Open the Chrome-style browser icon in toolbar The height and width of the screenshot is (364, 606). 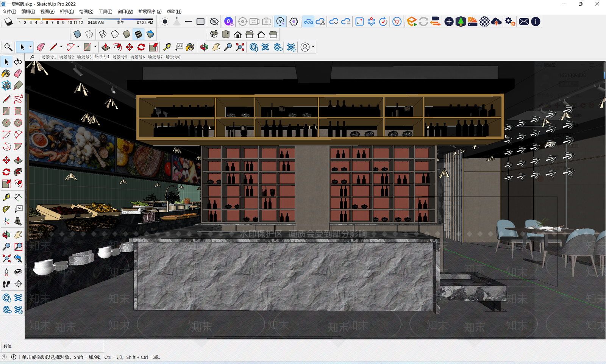(x=397, y=22)
